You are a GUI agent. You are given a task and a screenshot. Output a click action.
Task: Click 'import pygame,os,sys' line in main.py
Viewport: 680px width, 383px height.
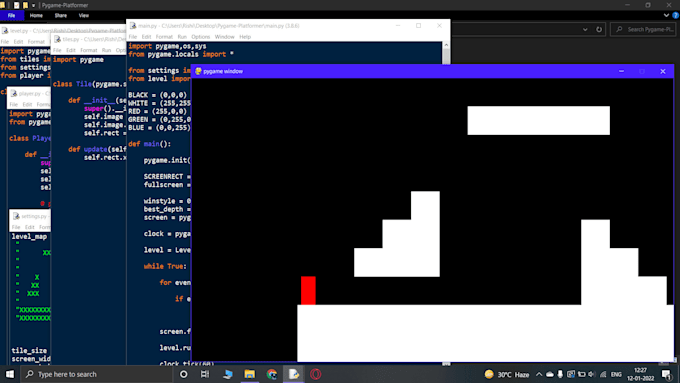click(x=167, y=46)
